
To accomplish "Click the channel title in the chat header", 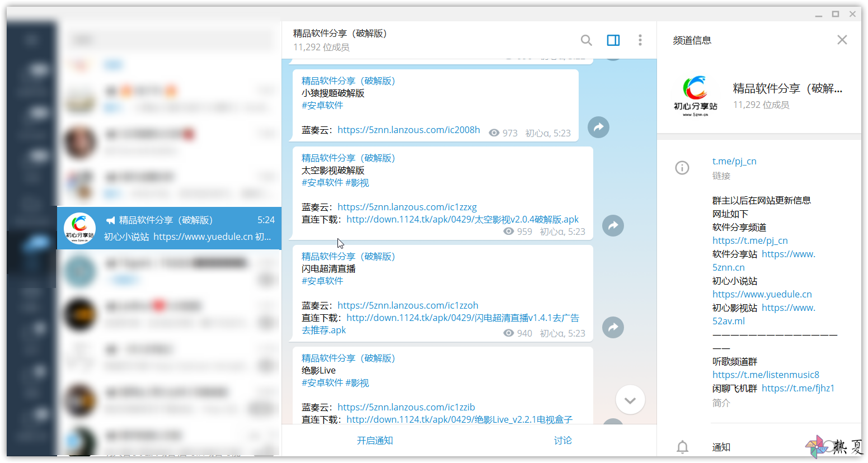I will pos(340,34).
